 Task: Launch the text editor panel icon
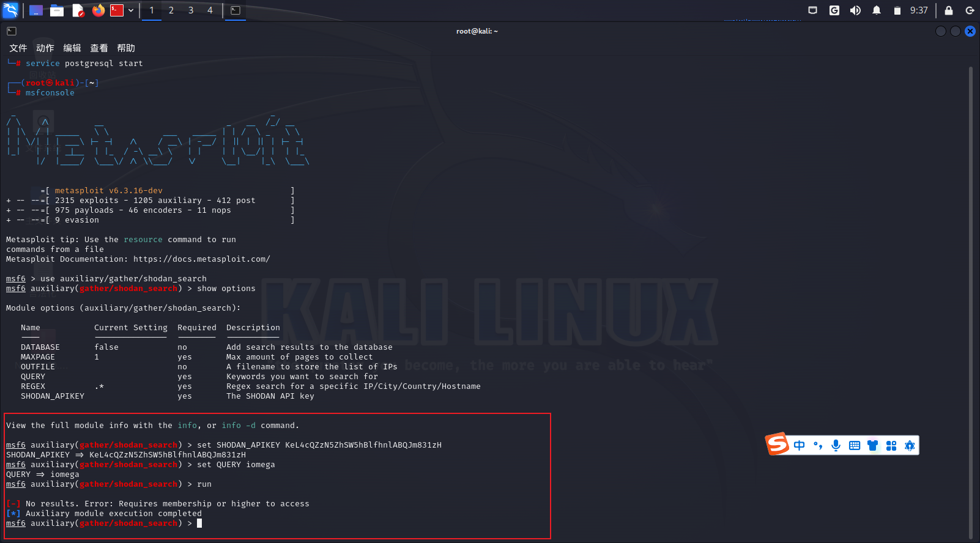coord(78,10)
